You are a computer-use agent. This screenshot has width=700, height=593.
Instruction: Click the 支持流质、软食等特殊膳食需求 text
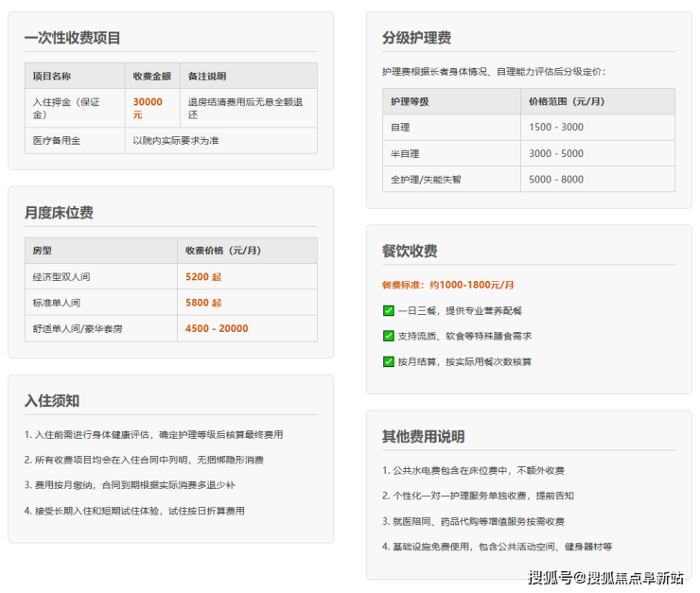(464, 336)
